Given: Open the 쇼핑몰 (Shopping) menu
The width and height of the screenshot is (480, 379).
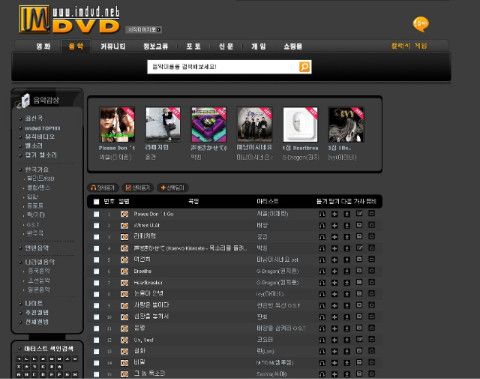Looking at the screenshot, I should [293, 46].
